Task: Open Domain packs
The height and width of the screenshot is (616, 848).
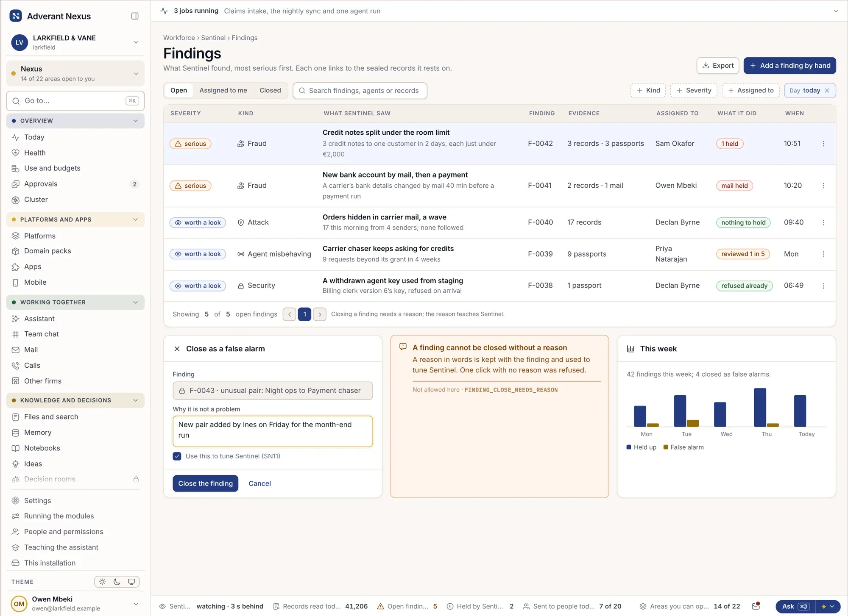Action: [x=75, y=251]
